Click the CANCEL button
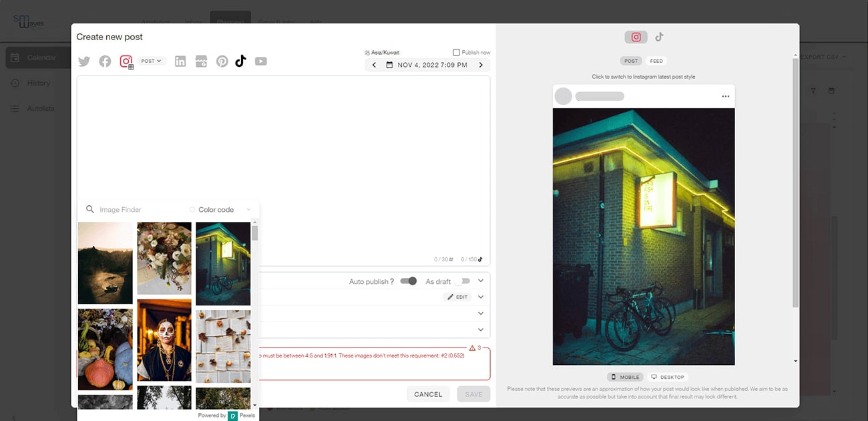Viewport: 868px width, 421px height. click(x=428, y=394)
